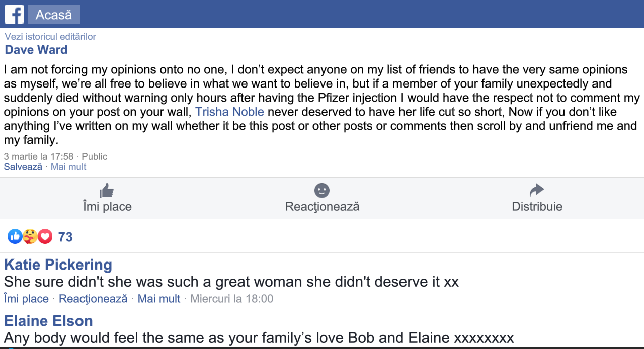This screenshot has width=644, height=349.
Task: Click the Facebook logo icon
Action: click(x=14, y=15)
